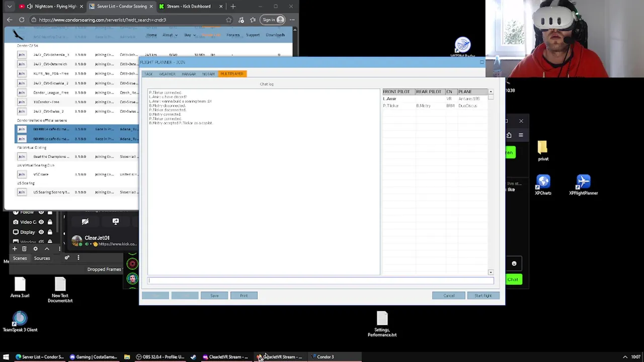Image resolution: width=644 pixels, height=362 pixels.
Task: Toggle lock on OBS Display source
Action: click(50, 232)
